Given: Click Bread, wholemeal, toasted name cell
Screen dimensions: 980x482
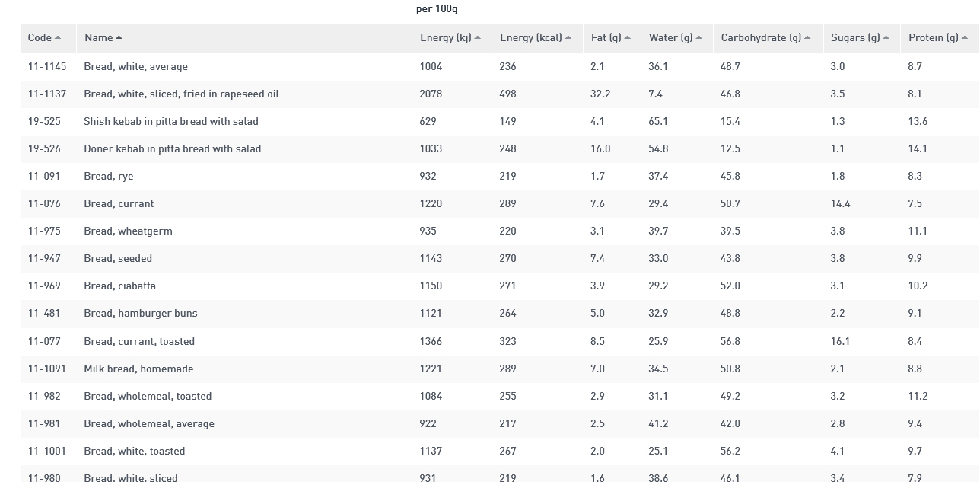Looking at the screenshot, I should pyautogui.click(x=148, y=396).
